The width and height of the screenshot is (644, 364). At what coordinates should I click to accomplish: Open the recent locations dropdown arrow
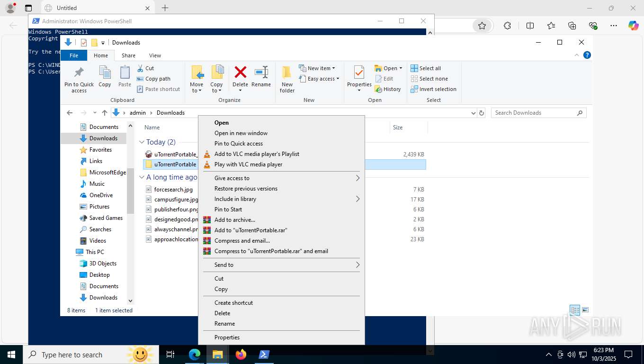(95, 113)
